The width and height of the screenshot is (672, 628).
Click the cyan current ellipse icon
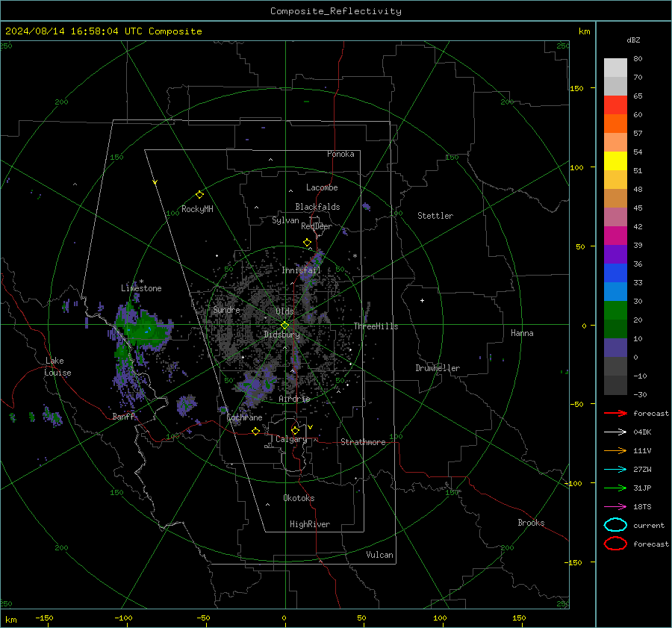615,525
